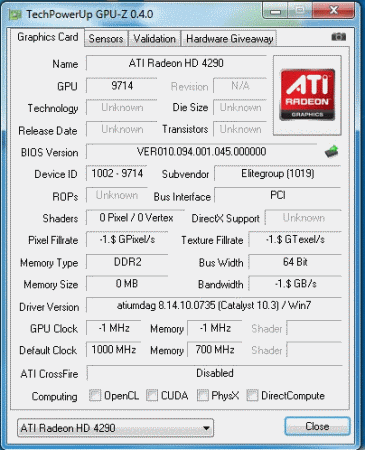This screenshot has height=450, width=365.
Task: Toggle the DirectCompute checkbox
Action: tap(252, 395)
